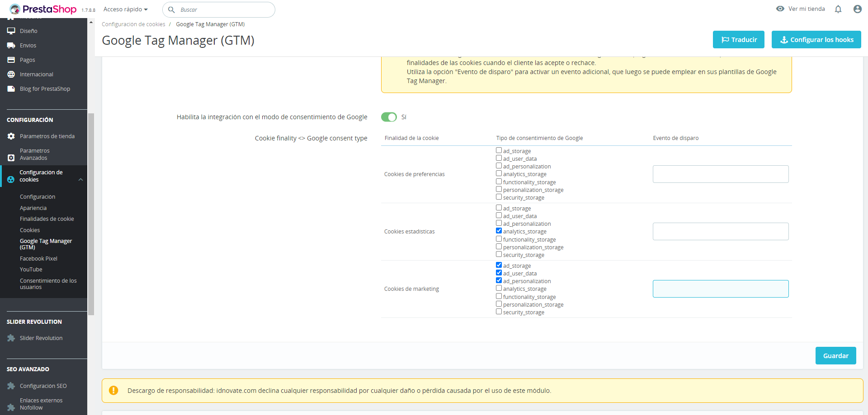Uncheck ad_personalization for Cookies de marketing
Viewport: 868px width, 415px height.
click(x=499, y=280)
